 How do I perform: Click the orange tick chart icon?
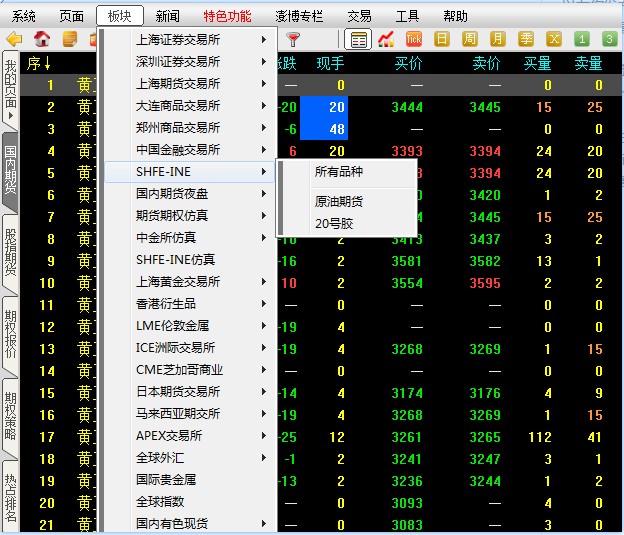coord(414,39)
